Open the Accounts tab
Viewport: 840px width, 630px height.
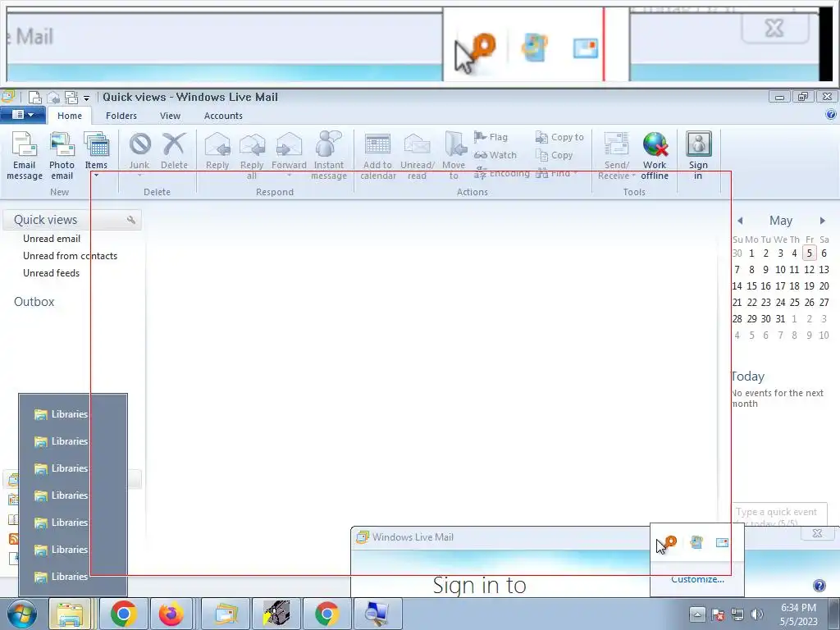click(x=223, y=116)
